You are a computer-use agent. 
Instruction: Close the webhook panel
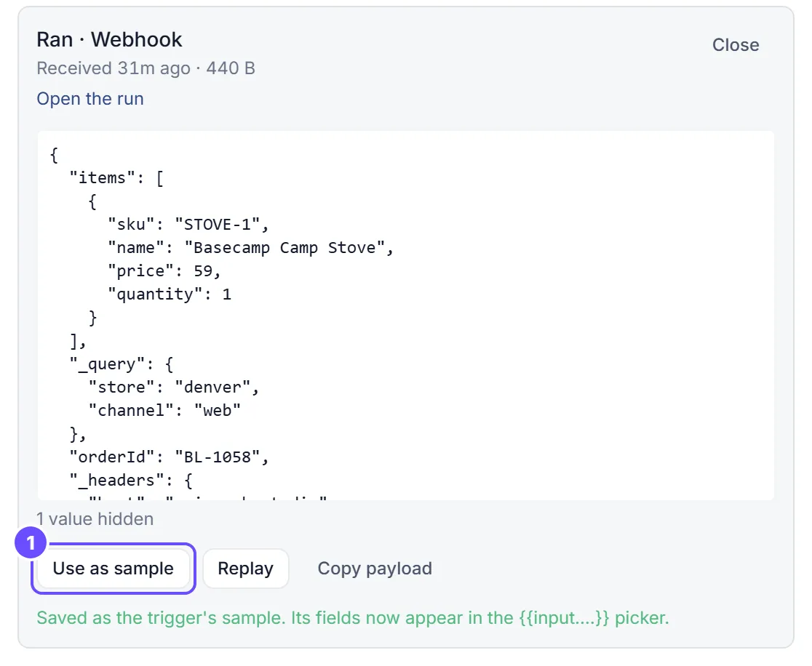click(736, 45)
